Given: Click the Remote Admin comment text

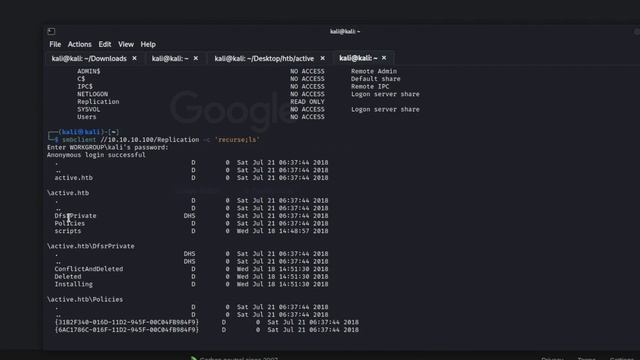Looking at the screenshot, I should click(x=374, y=71).
